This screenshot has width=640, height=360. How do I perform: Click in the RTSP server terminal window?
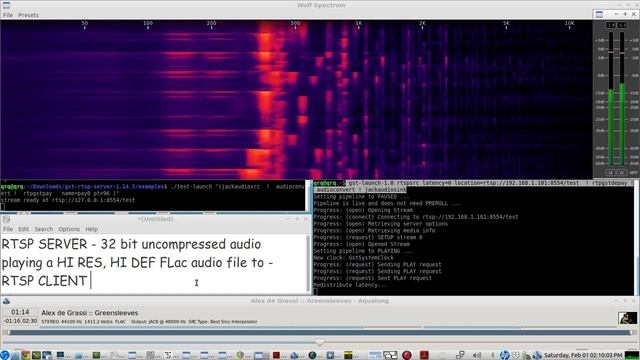[153, 197]
